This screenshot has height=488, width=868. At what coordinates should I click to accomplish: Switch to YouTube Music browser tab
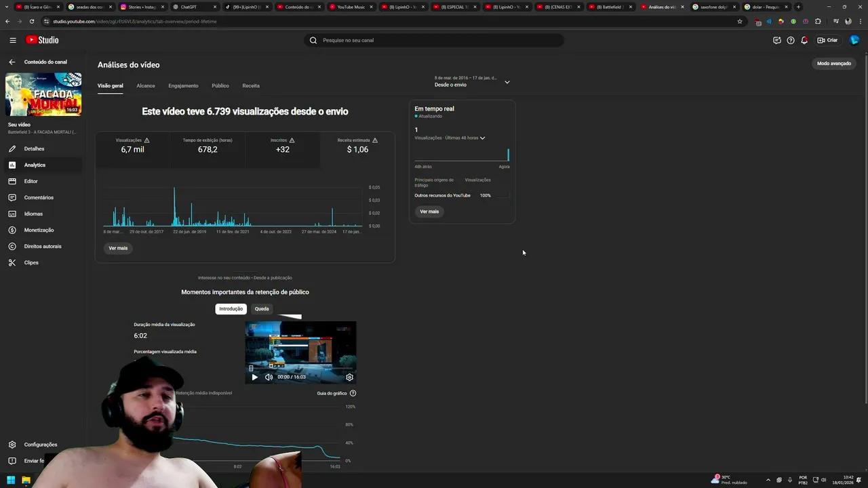[x=351, y=7]
